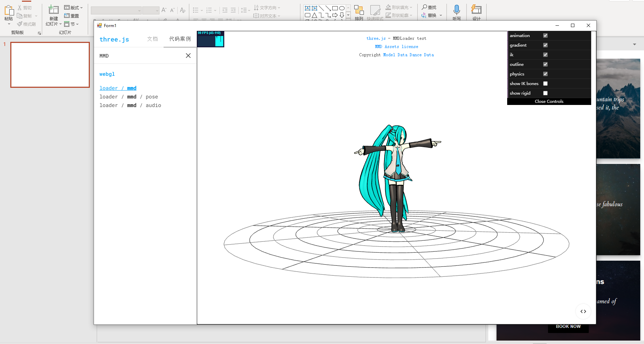Open the Dance Data copyright link
The width and height of the screenshot is (644, 344).
[421, 55]
